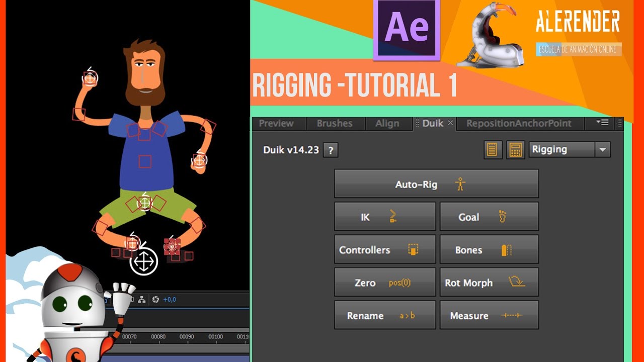
Task: Select the raised hand controller near head
Action: pyautogui.click(x=90, y=78)
